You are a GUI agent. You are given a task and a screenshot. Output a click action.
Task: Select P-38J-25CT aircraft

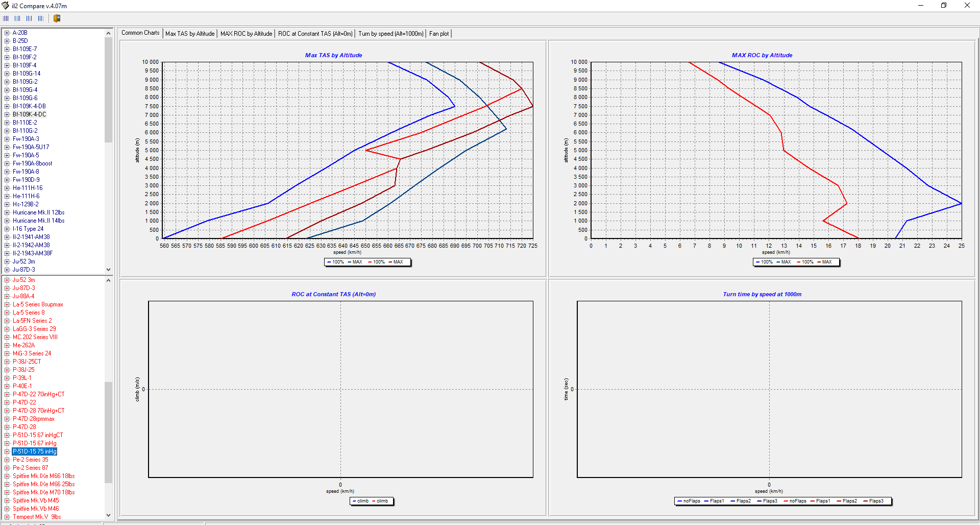coord(27,362)
